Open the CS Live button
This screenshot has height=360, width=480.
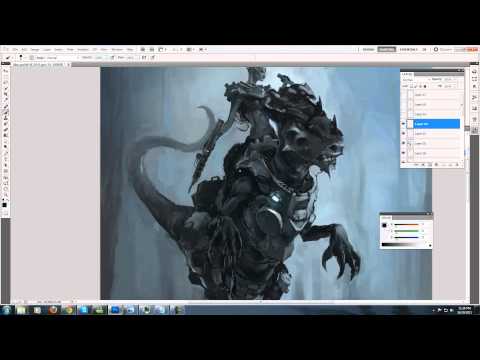(x=443, y=49)
